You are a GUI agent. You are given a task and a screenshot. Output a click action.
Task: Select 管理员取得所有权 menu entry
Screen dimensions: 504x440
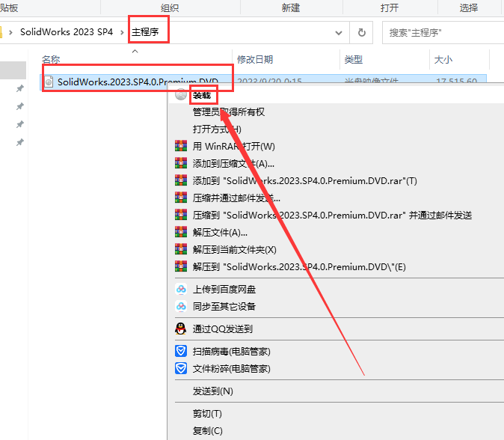[x=229, y=112]
